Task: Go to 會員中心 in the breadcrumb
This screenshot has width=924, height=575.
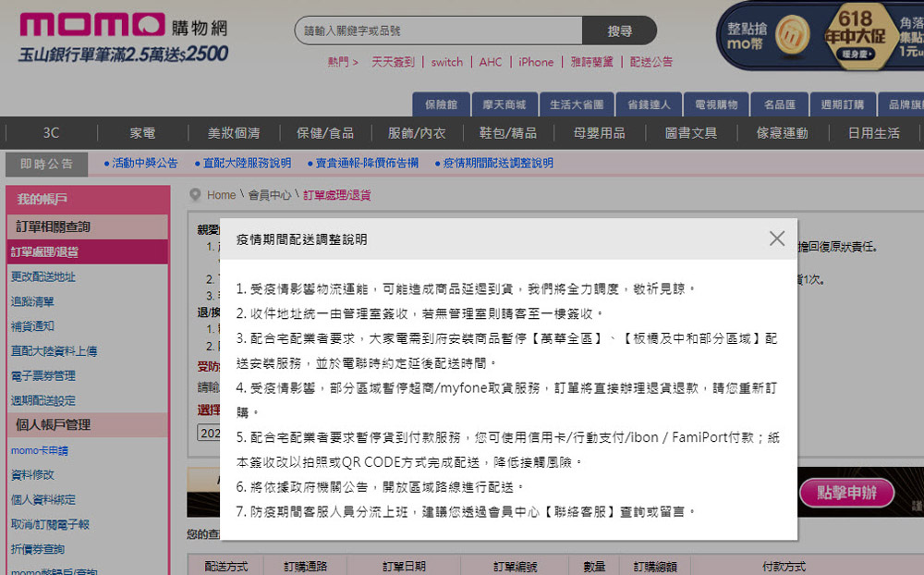Action: [269, 195]
